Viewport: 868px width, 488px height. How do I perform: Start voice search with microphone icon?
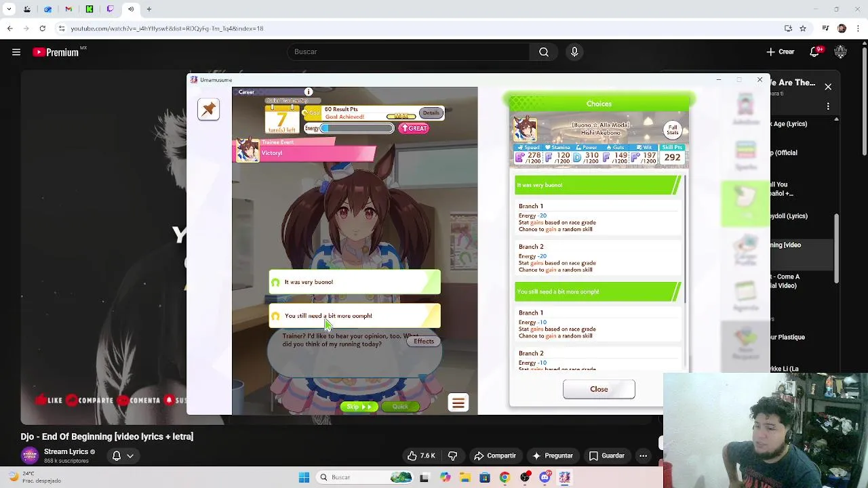(574, 52)
